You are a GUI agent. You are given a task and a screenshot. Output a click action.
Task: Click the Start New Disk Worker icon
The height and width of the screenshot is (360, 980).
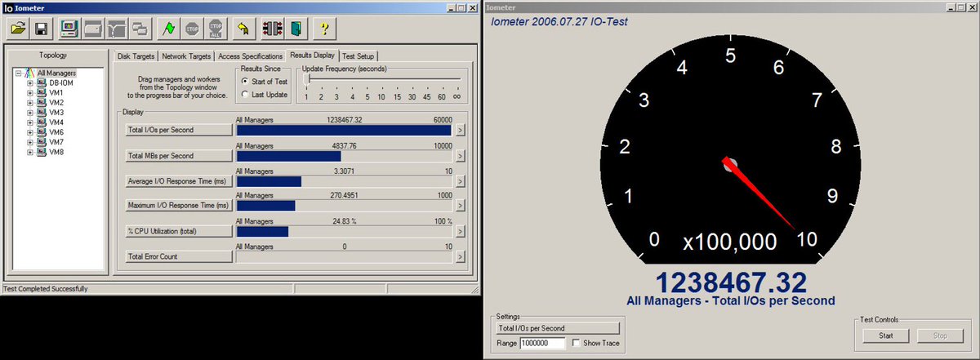pos(93,29)
